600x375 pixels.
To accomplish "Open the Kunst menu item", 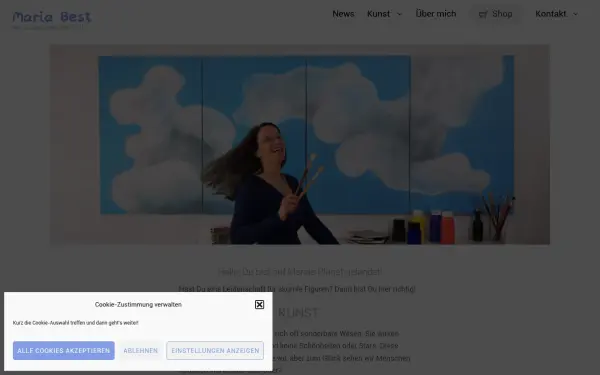I will coord(378,14).
